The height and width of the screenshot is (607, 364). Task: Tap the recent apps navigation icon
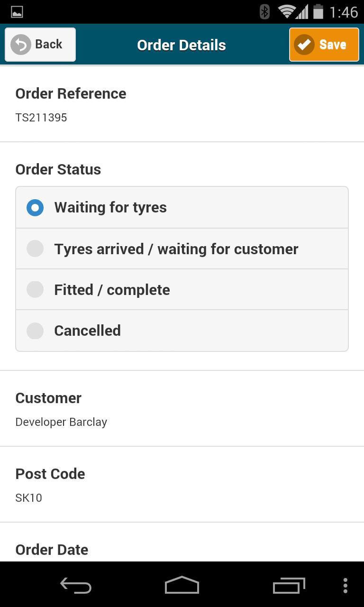point(288,585)
